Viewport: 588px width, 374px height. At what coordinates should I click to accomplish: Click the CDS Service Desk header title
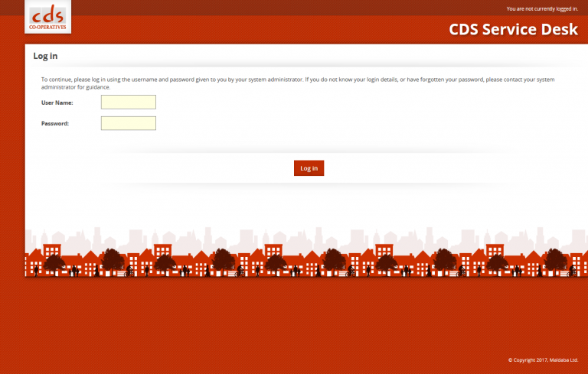(513, 30)
